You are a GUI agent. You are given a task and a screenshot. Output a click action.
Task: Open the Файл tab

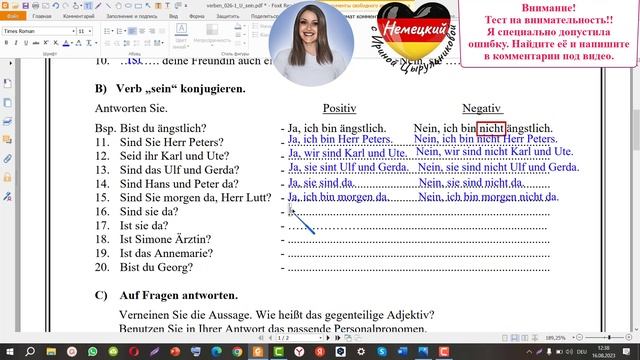[x=13, y=16]
